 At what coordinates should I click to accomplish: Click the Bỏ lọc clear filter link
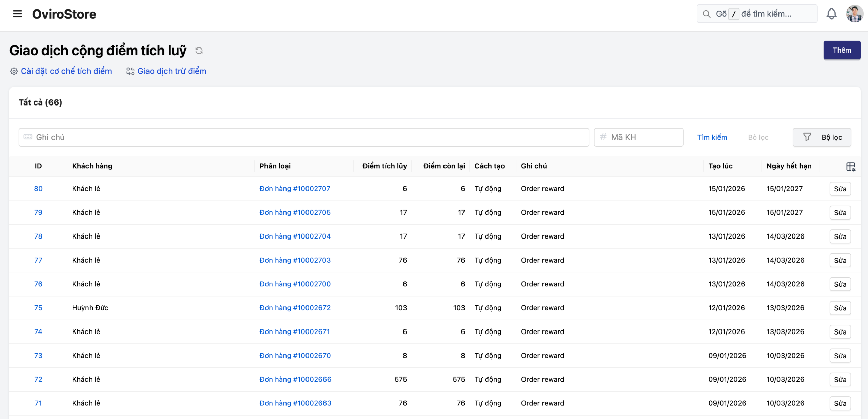(758, 137)
